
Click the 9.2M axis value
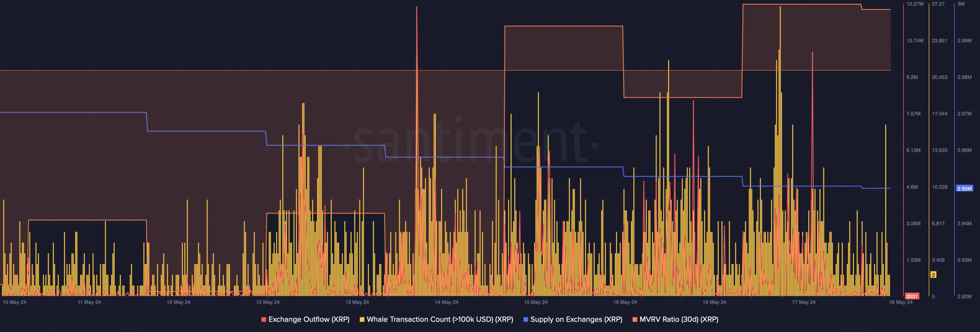(x=912, y=77)
